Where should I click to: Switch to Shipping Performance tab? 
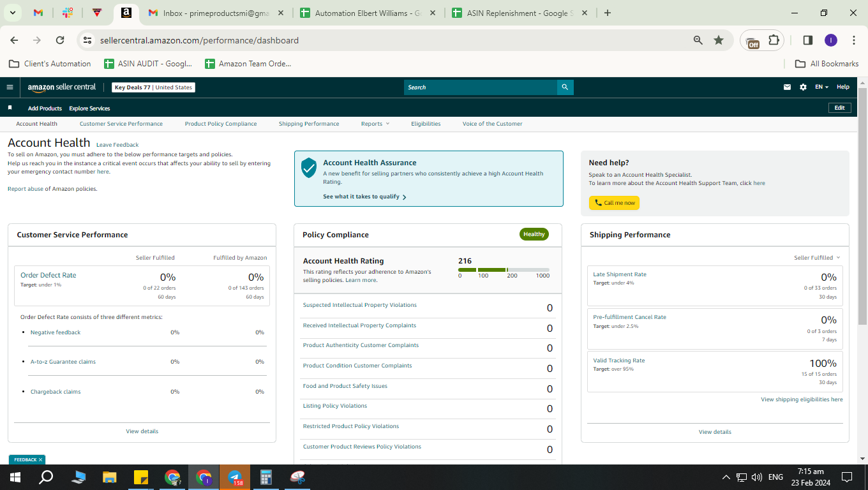coord(309,124)
